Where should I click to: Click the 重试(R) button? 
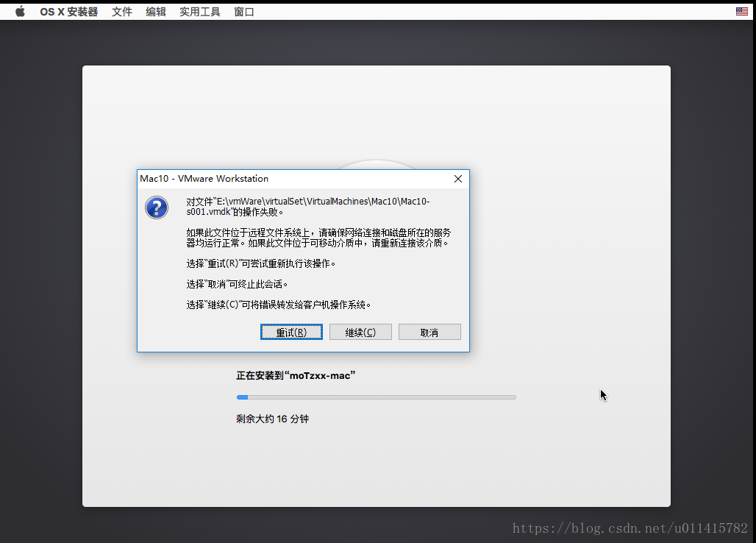[x=291, y=333]
